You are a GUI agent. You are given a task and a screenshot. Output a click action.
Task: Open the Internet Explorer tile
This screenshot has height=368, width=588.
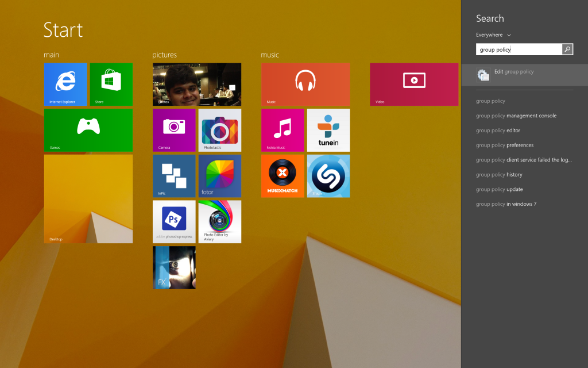pyautogui.click(x=65, y=84)
